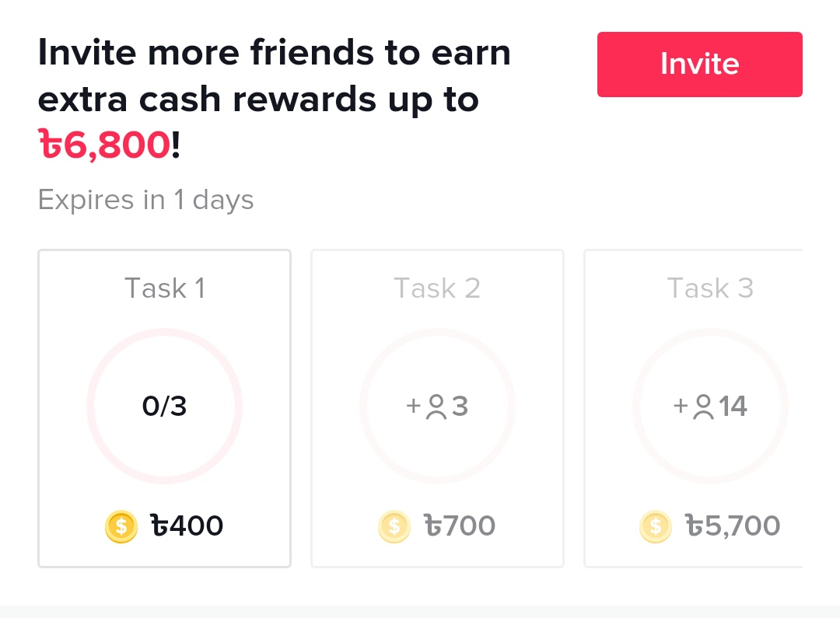Click the 0/3 progress count text
Screen dimensions: 840x618
(x=165, y=407)
